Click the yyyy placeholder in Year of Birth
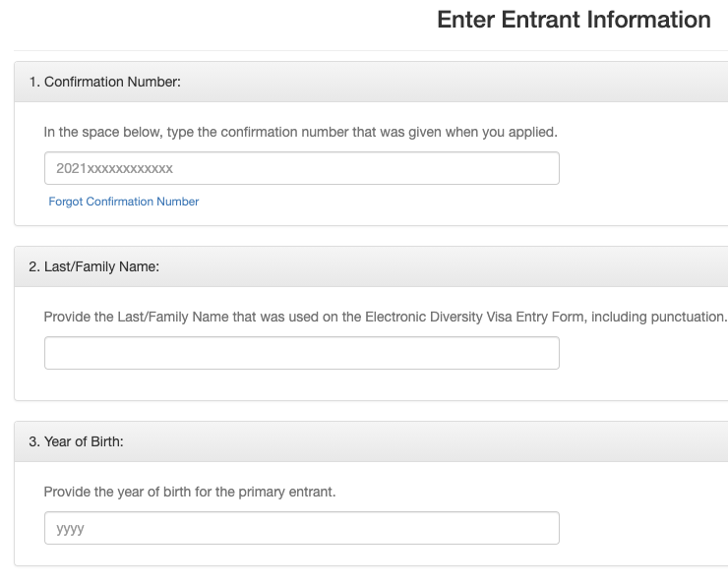Viewport: 728px width, 583px height. coord(70,529)
